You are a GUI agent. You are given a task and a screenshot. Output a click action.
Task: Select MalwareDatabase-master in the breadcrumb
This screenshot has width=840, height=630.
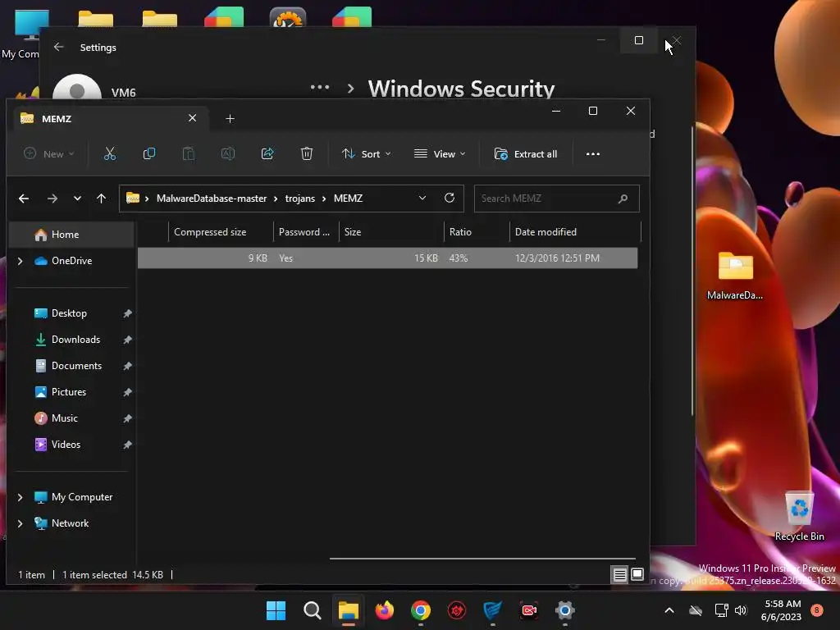[212, 199]
